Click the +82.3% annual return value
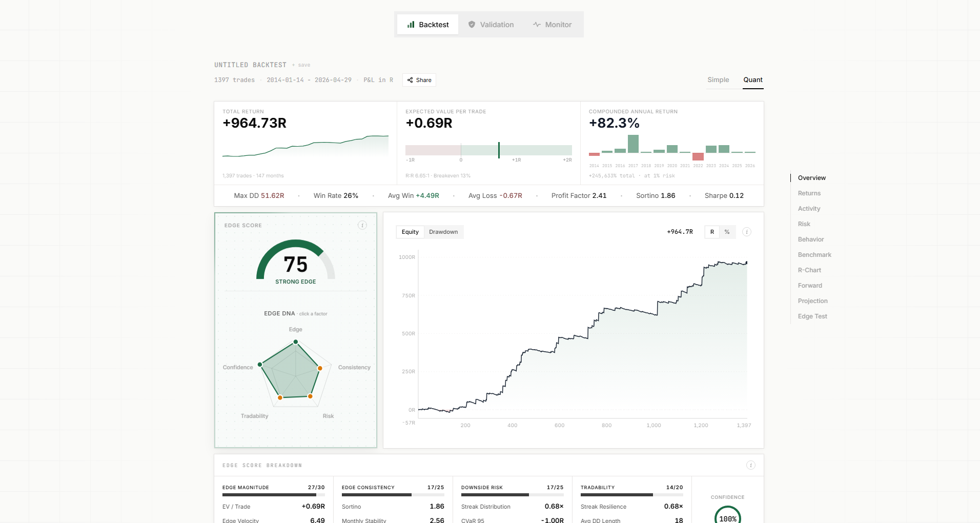This screenshot has width=980, height=523. click(614, 123)
